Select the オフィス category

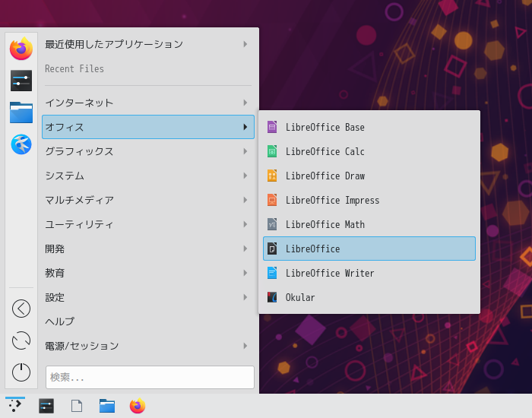pos(148,127)
